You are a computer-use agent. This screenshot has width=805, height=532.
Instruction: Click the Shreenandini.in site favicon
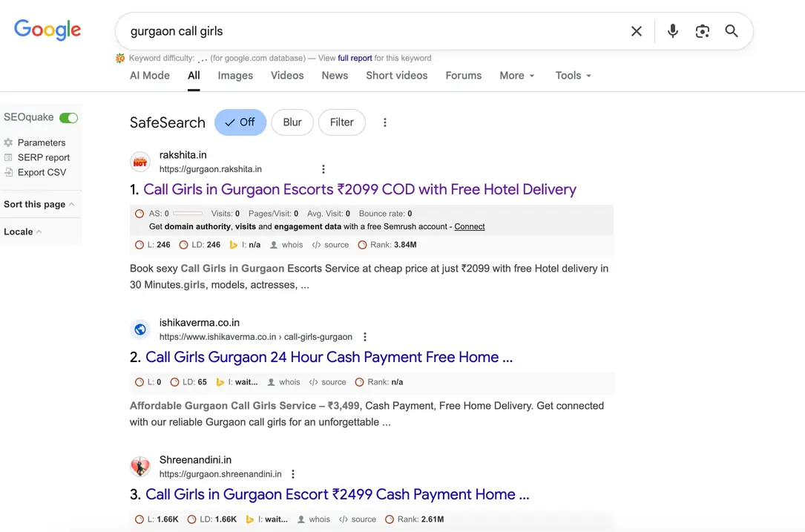pyautogui.click(x=140, y=467)
